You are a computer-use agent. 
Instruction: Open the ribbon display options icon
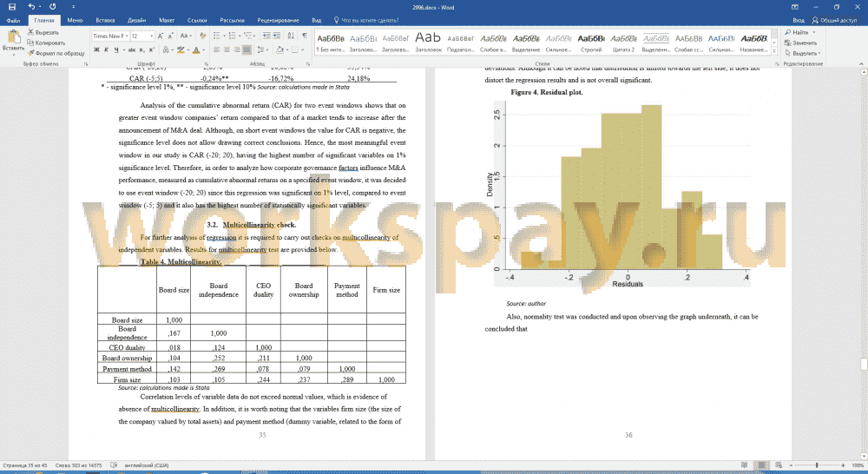pyautogui.click(x=795, y=7)
